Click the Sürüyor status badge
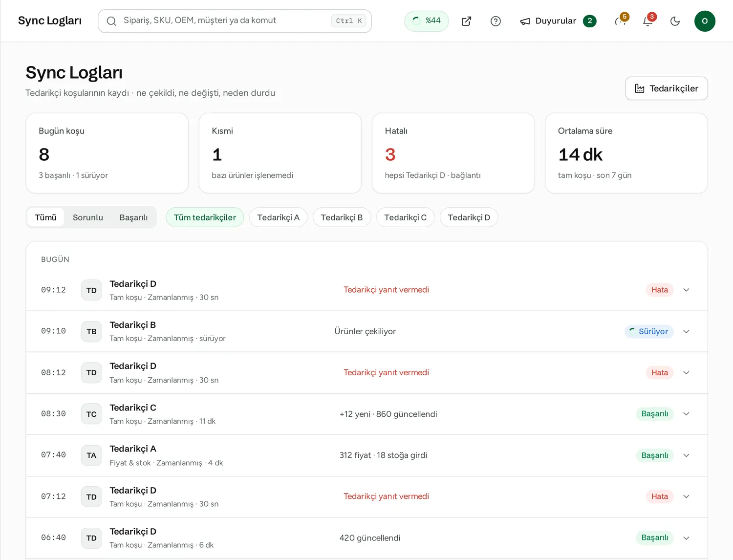The width and height of the screenshot is (733, 560). pyautogui.click(x=649, y=331)
